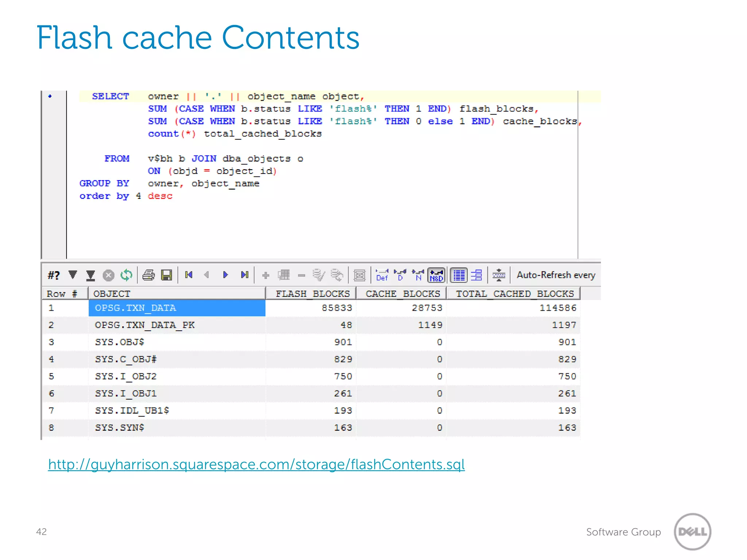The width and height of the screenshot is (747, 560).
Task: Click the Dell logo
Action: click(692, 532)
